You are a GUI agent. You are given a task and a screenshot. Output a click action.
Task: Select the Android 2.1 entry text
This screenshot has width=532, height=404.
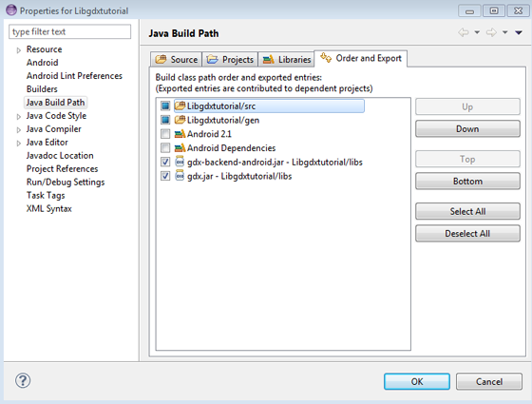click(209, 134)
